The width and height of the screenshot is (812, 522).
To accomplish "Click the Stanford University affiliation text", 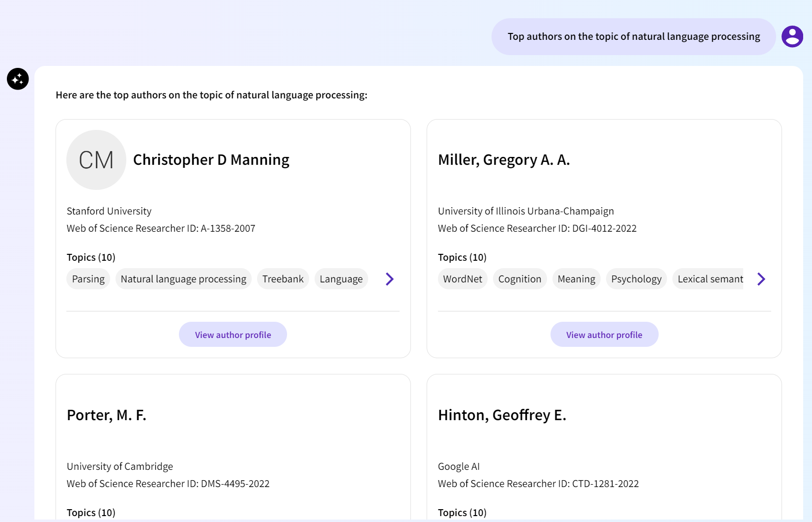I will click(x=109, y=211).
